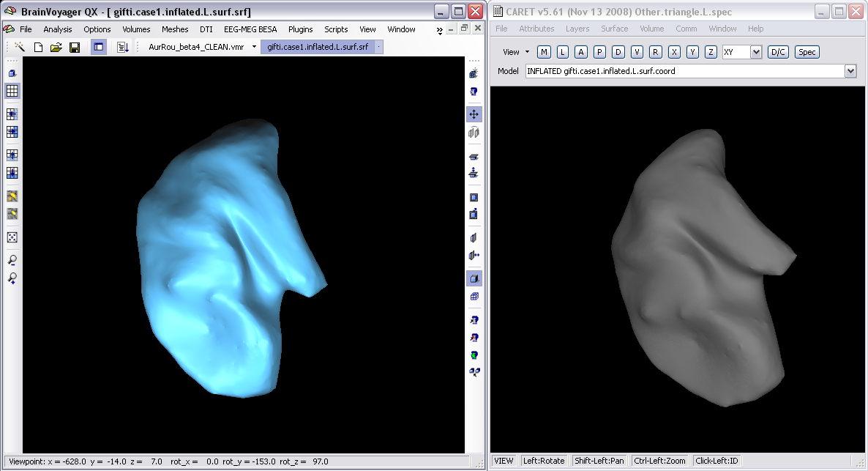This screenshot has height=471, width=868.
Task: Click the L lateral view button
Action: coord(562,52)
